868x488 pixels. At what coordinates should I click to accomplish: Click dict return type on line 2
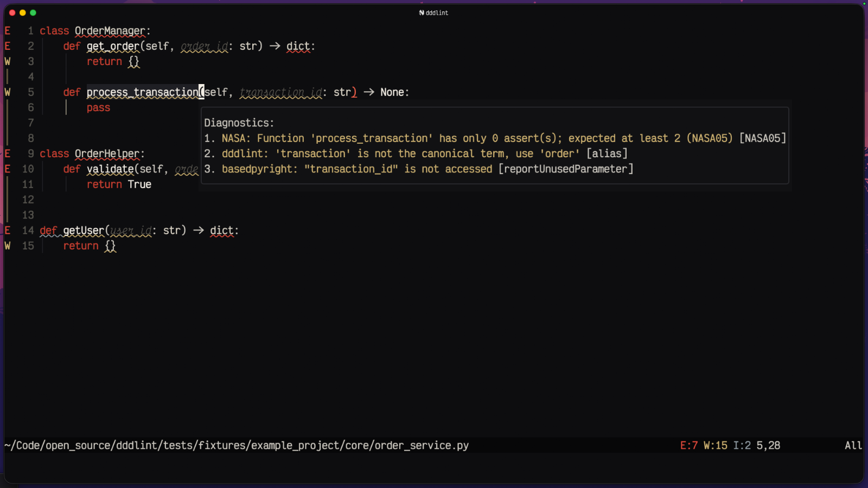pos(298,46)
